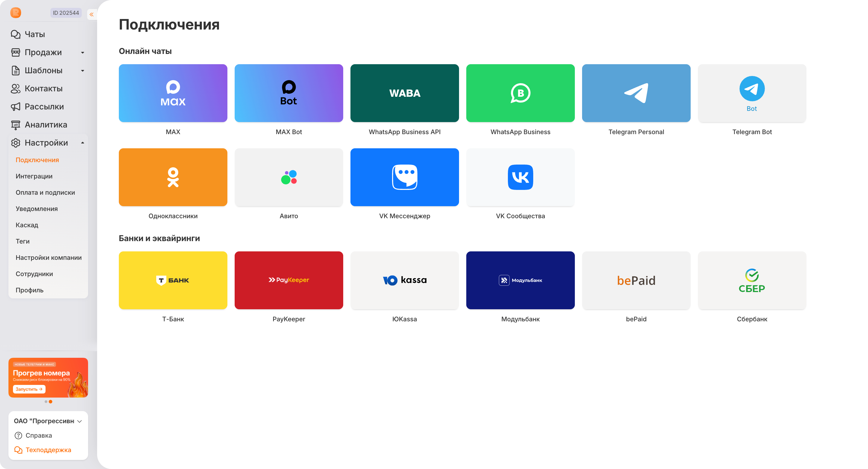This screenshot has height=469, width=868.
Task: Contact Техподдержка from sidebar
Action: (x=43, y=450)
